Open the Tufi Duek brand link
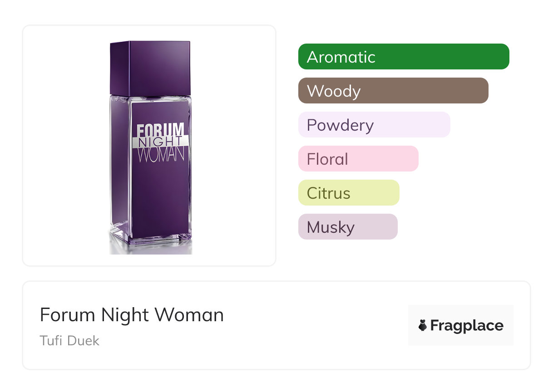This screenshot has width=553, height=392. click(x=69, y=340)
